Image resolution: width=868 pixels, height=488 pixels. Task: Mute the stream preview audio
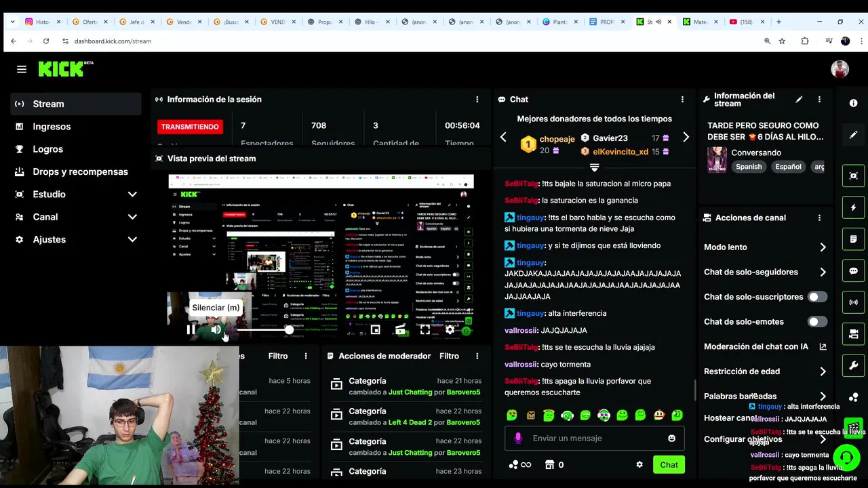[216, 330]
